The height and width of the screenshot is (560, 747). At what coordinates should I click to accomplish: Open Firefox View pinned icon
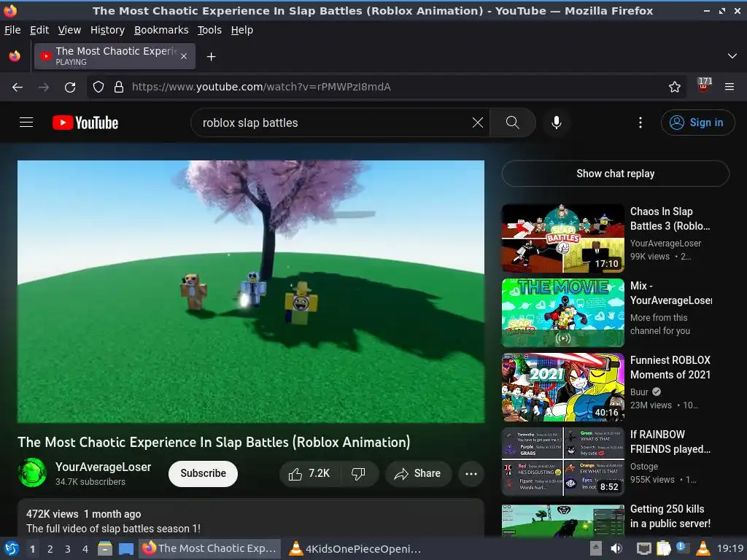pyautogui.click(x=15, y=56)
